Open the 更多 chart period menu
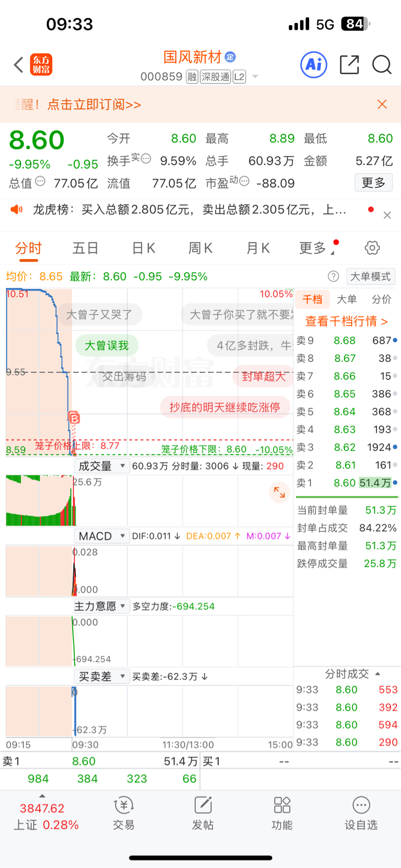The width and height of the screenshot is (401, 868). point(317,248)
